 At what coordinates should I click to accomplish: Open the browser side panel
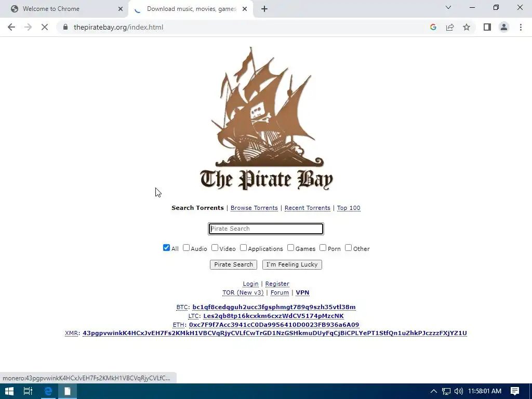tap(487, 27)
